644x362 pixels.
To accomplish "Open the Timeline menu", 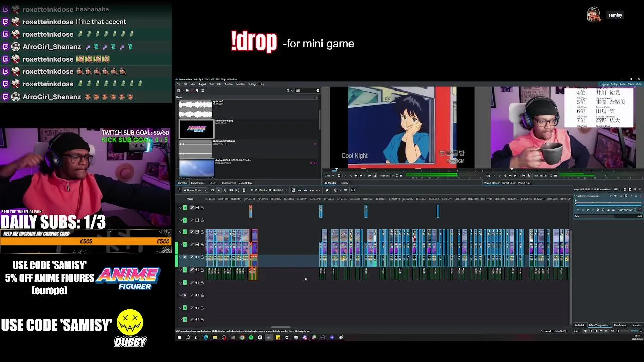I will (x=229, y=84).
